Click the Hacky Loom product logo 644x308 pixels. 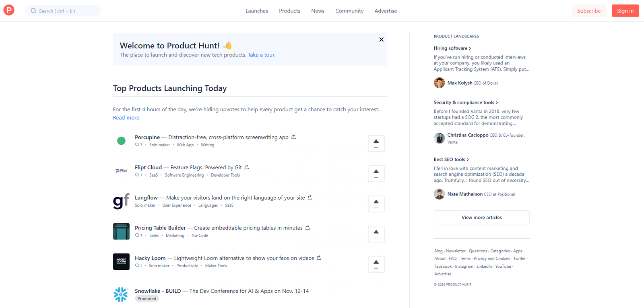click(121, 262)
